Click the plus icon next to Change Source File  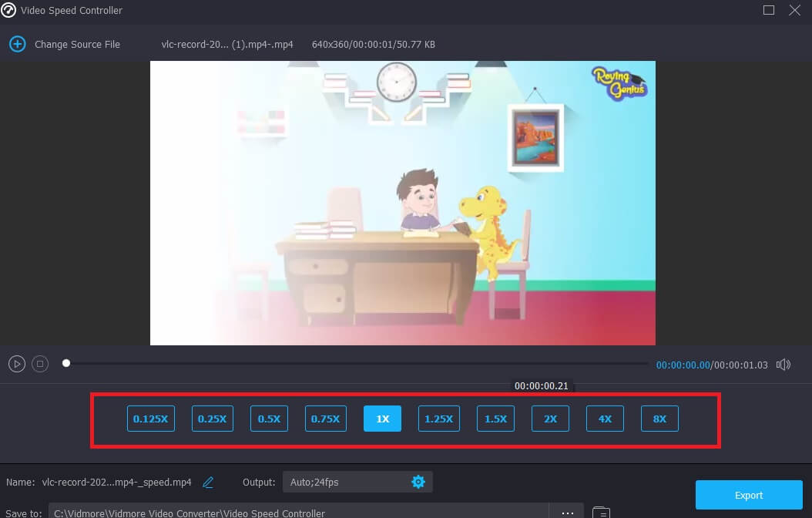(17, 44)
